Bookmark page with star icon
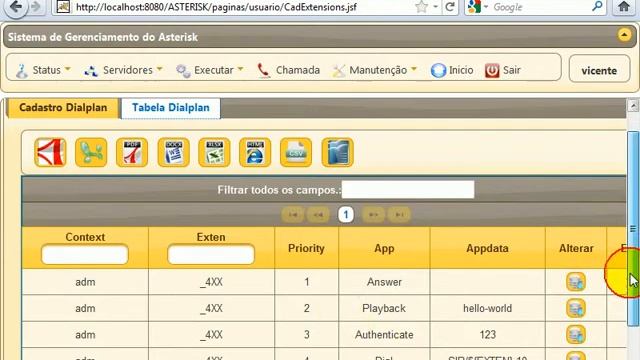 (x=421, y=7)
